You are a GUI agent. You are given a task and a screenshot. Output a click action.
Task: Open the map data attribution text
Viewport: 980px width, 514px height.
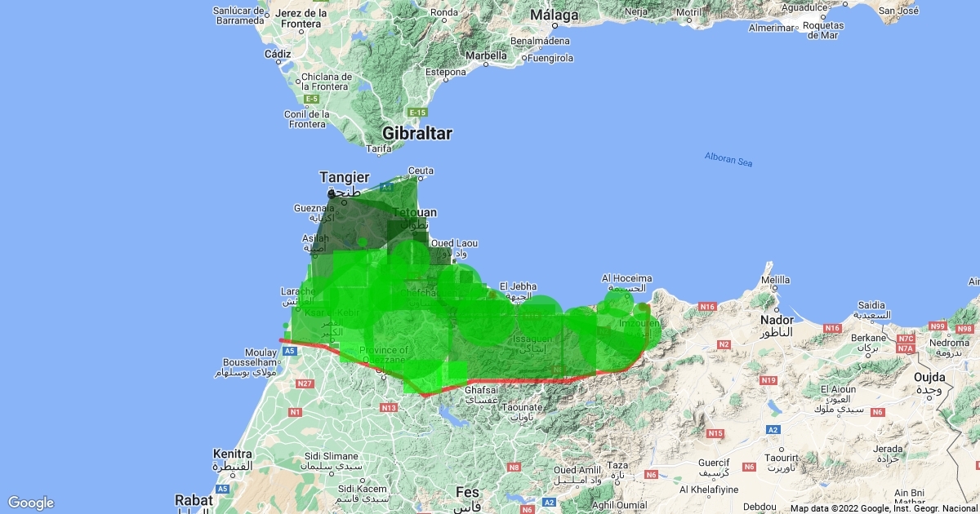pyautogui.click(x=884, y=507)
